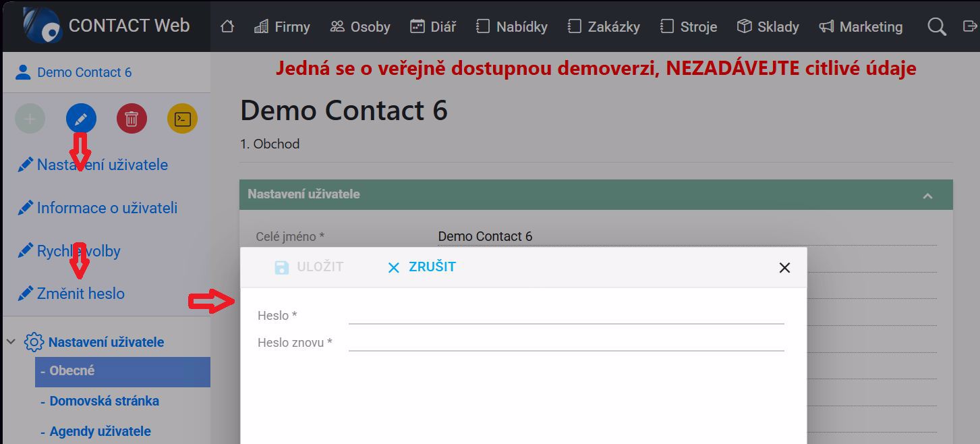980x444 pixels.
Task: Select the Nastavení uživatele gear tree item
Action: pyautogui.click(x=94, y=342)
